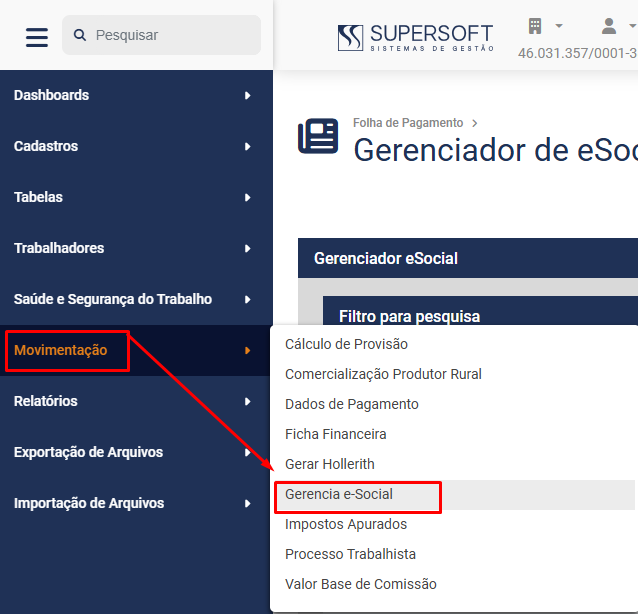638x614 pixels.
Task: Expand the arrow next to Tabelas
Action: tap(247, 198)
